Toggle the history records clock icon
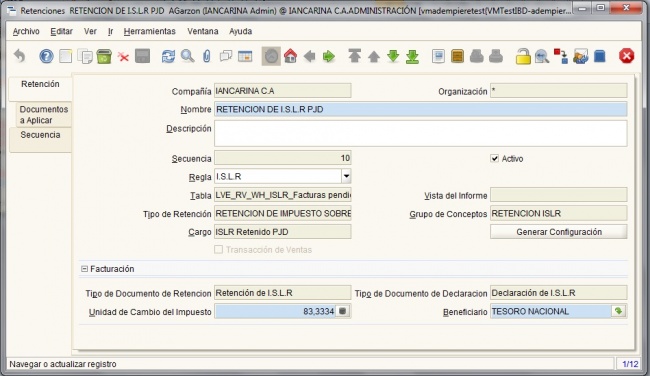The image size is (650, 376). pyautogui.click(x=271, y=56)
